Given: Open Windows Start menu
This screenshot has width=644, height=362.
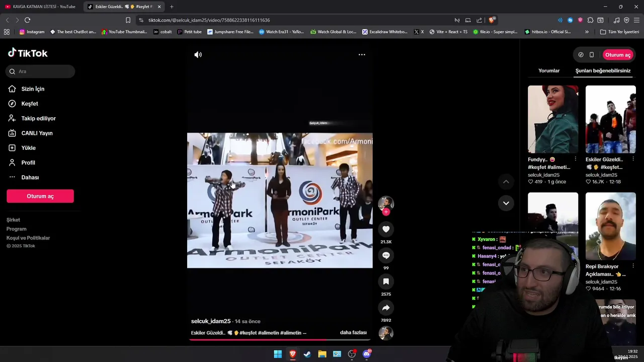Looking at the screenshot, I should click(278, 354).
